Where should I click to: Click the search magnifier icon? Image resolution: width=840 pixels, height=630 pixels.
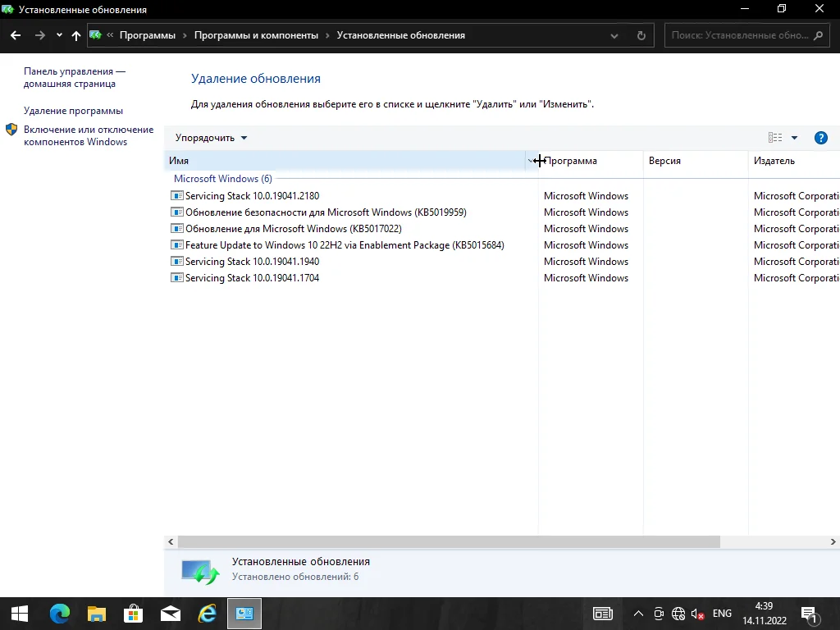coord(818,35)
